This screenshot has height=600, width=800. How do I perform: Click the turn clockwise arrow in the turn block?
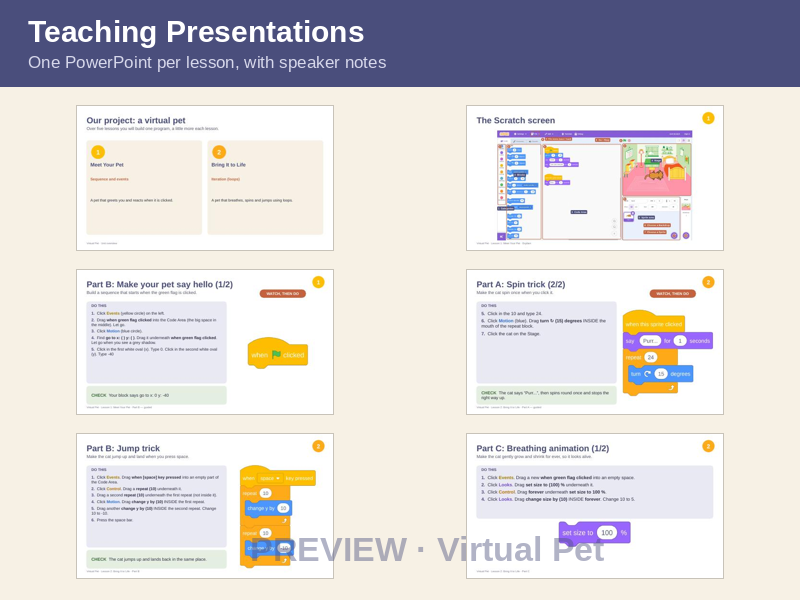[x=647, y=374]
